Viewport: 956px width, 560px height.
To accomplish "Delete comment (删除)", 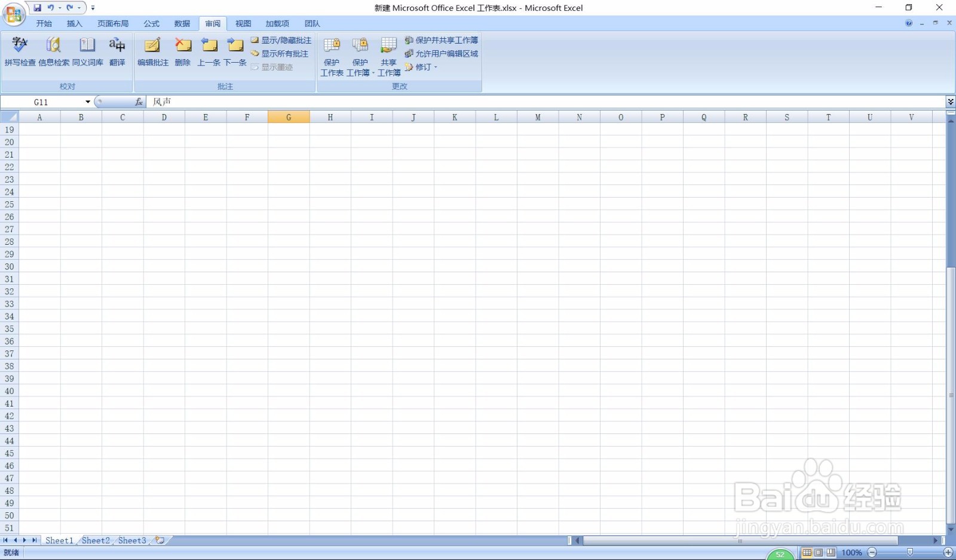I will [183, 52].
